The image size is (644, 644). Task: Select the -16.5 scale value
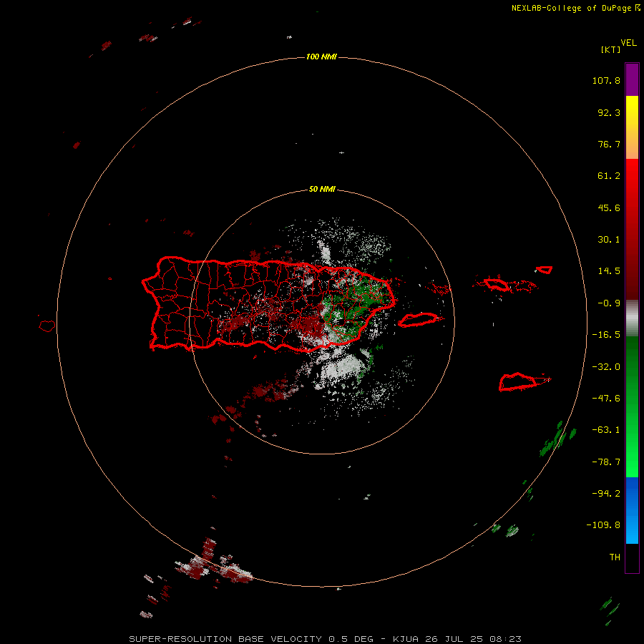(x=606, y=335)
